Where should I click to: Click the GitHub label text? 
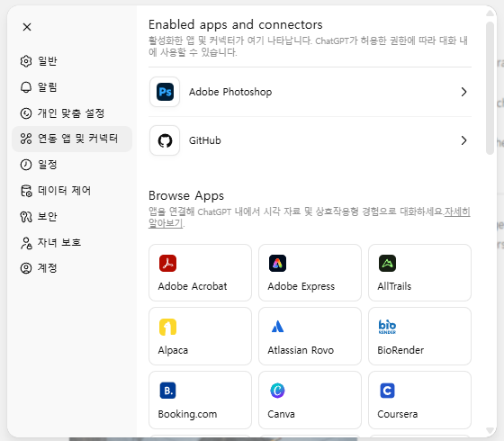point(205,140)
